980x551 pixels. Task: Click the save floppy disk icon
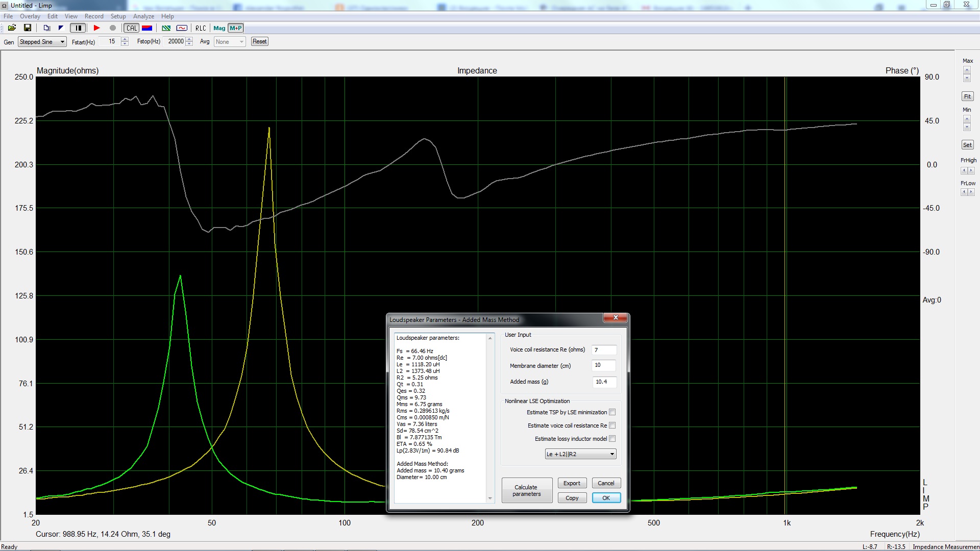point(28,28)
